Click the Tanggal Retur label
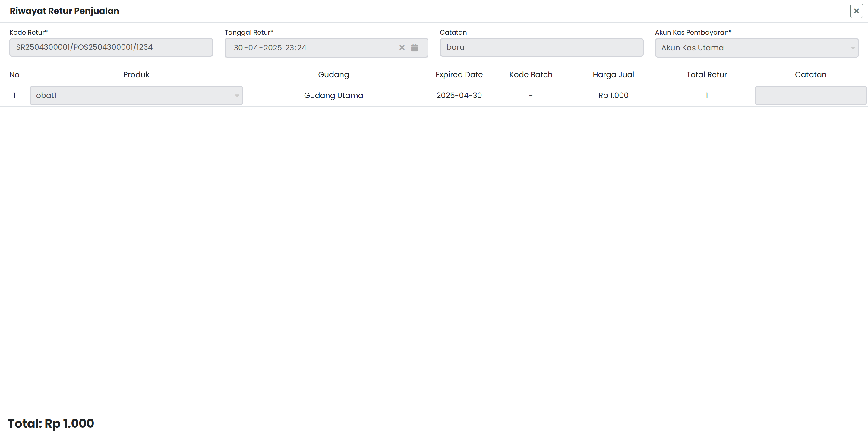The width and height of the screenshot is (868, 440). 249,32
